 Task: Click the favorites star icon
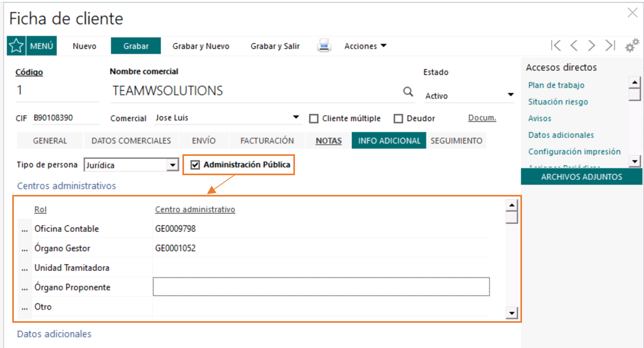(x=16, y=46)
